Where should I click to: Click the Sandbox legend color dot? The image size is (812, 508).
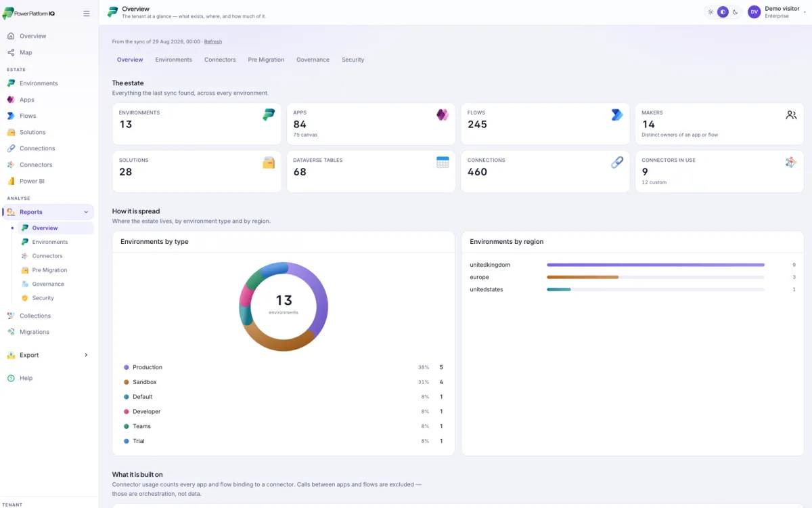coord(127,382)
